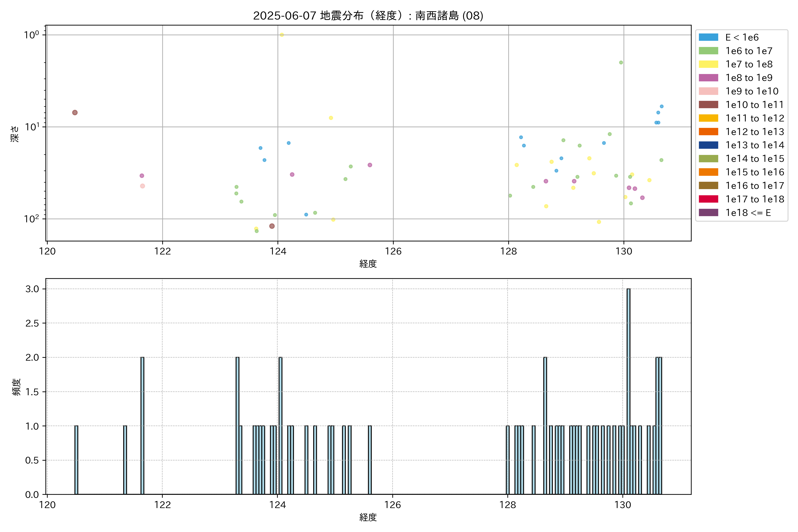Viewport: 798px width, 532px height.
Task: Click the dark blue '1e13 to 1e14' swatch
Action: 708,145
